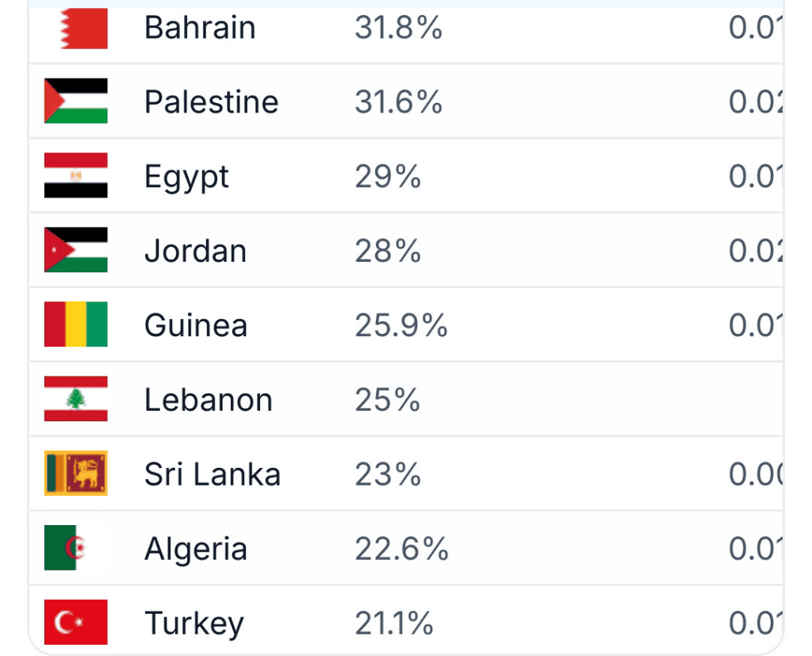The height and width of the screenshot is (656, 812).
Task: Click the Sri Lanka flag icon
Action: point(75,473)
